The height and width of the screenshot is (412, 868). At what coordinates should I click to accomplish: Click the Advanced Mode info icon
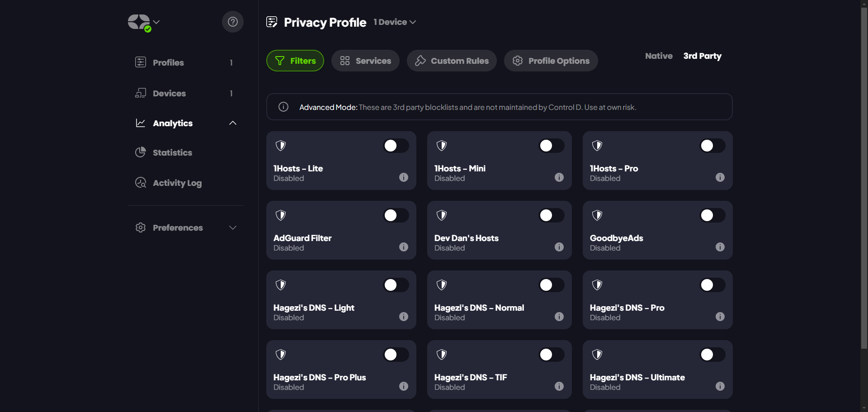coord(283,107)
